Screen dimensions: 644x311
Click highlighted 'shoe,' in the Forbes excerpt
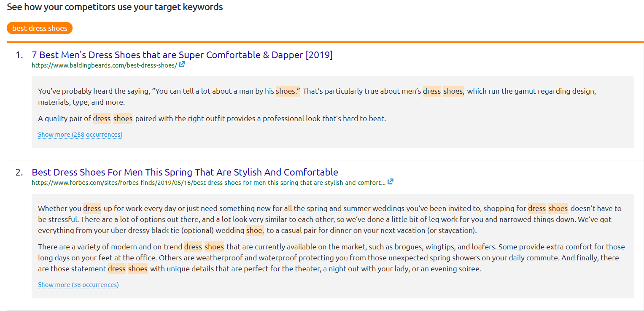point(256,230)
